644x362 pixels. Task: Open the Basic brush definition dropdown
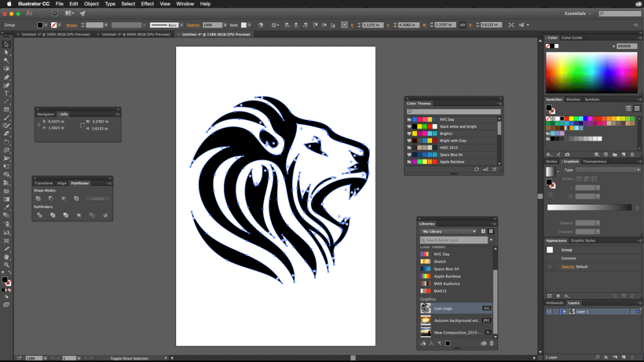[182, 25]
